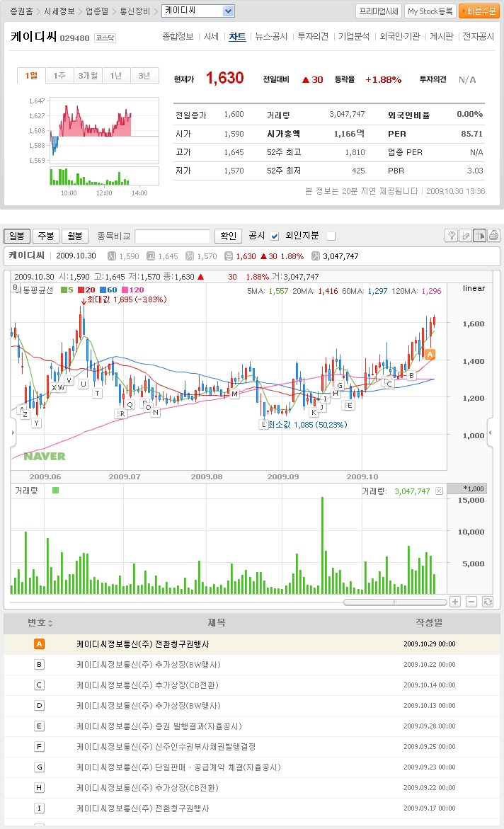Open 단일판매·공급계약 체결 disclosure link
The image size is (504, 829).
(x=179, y=767)
